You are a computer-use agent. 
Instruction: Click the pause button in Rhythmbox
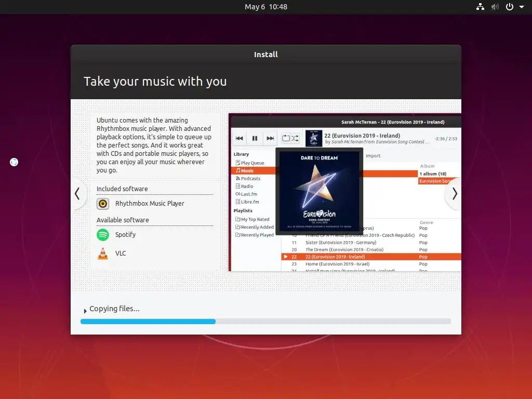point(255,138)
